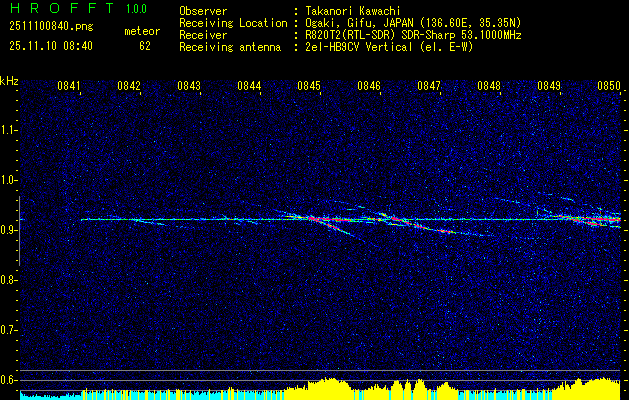
Task: Click the 0846 time marker
Action: tap(369, 86)
